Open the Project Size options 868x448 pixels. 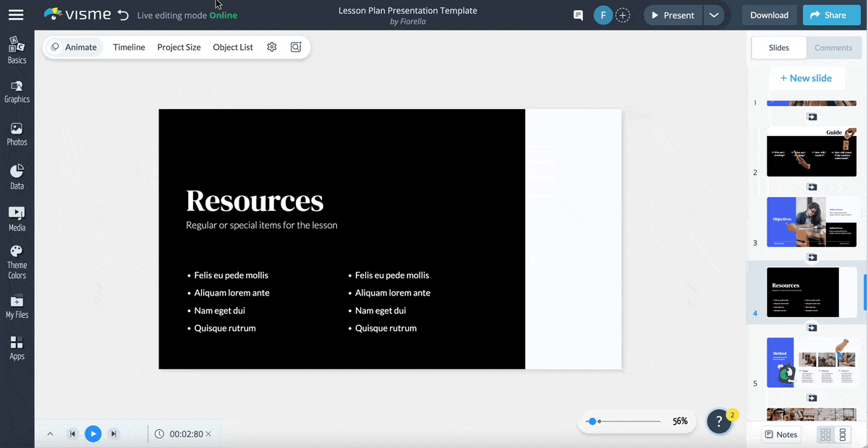179,47
